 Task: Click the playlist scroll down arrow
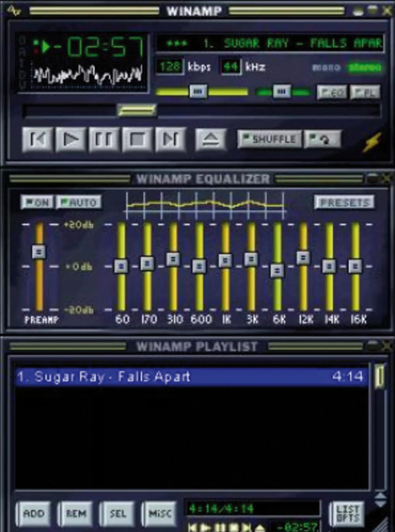(x=381, y=503)
